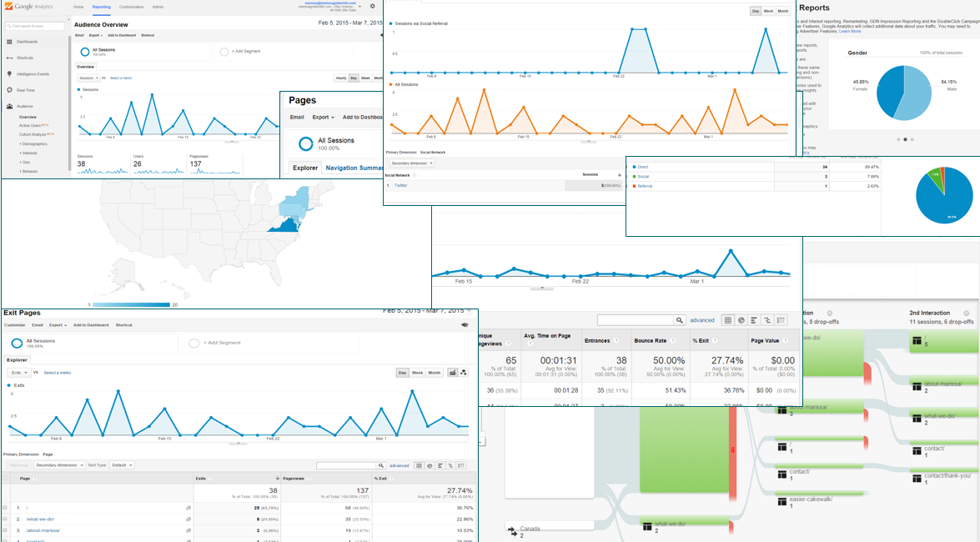The image size is (980, 542).
Task: Open Dashboards in the left sidebar
Action: pyautogui.click(x=27, y=42)
